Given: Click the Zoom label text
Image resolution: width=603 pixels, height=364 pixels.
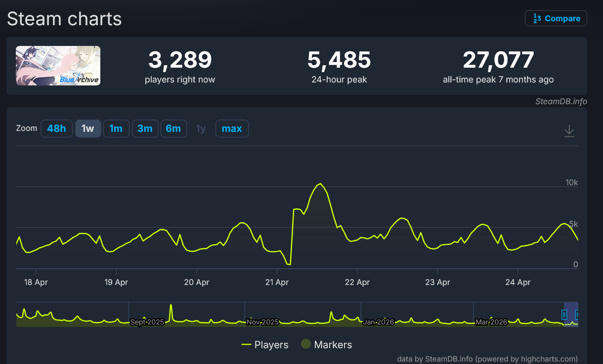Looking at the screenshot, I should [x=27, y=128].
